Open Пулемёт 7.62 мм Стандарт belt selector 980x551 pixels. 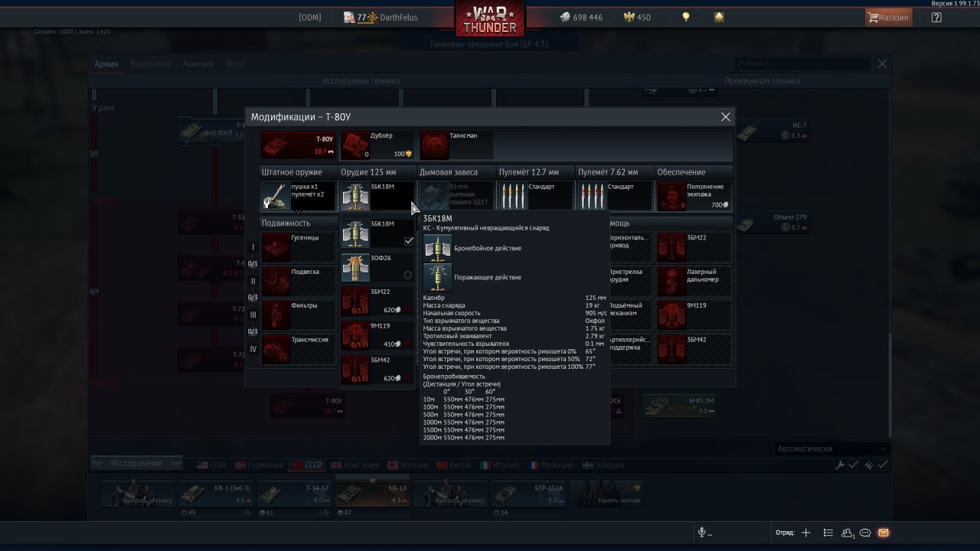point(614,196)
